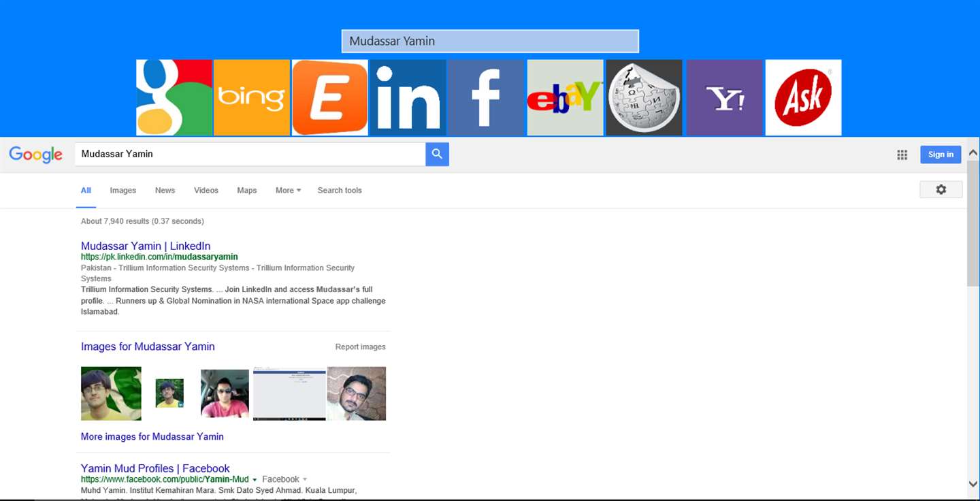This screenshot has height=501, width=980.
Task: Switch to the Videos tab
Action: click(x=206, y=191)
